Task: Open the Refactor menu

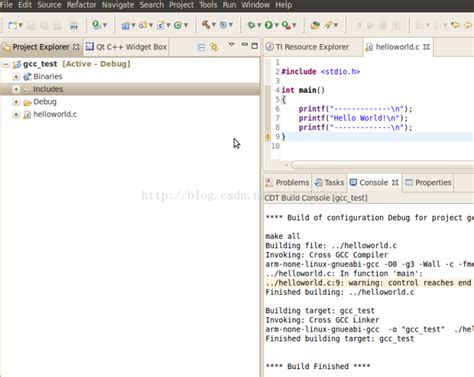Action: (81, 5)
